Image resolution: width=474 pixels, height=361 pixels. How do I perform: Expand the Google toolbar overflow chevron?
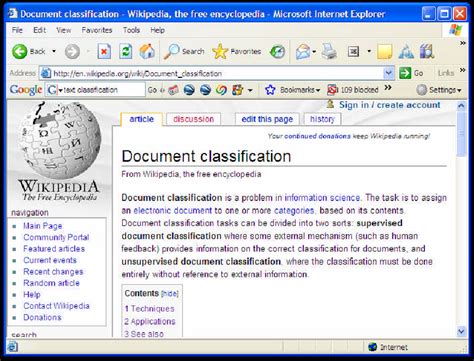pos(388,87)
